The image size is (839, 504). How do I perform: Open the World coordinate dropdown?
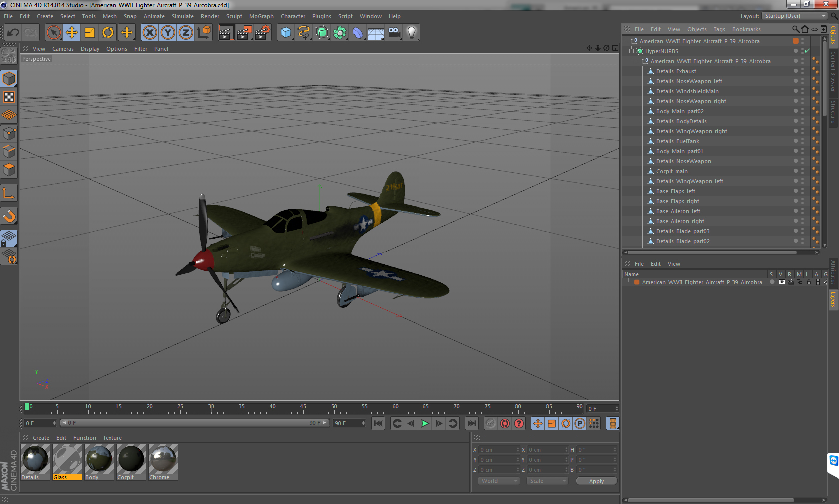coord(499,481)
